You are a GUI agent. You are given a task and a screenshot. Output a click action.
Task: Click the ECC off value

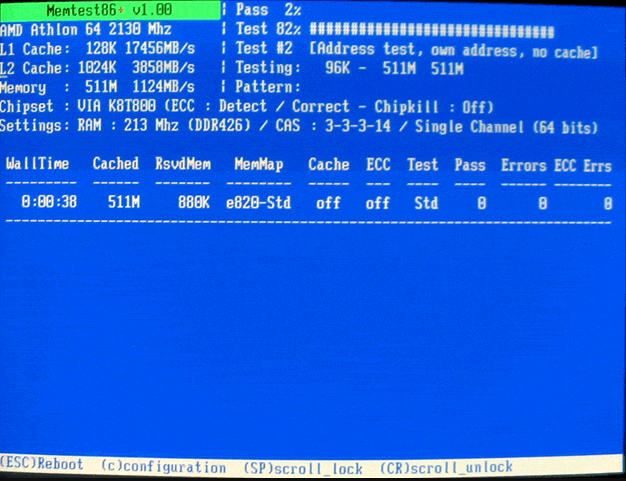point(378,203)
